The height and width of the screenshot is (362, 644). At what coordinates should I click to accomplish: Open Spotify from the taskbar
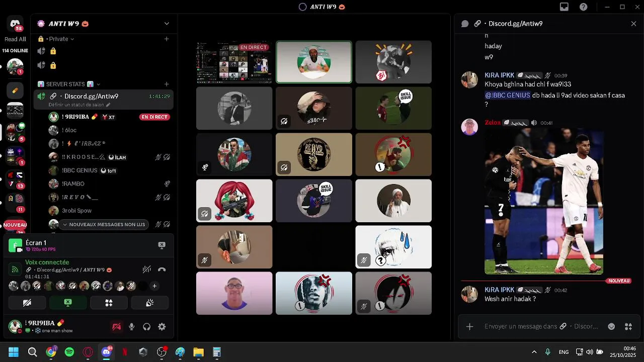click(x=69, y=352)
